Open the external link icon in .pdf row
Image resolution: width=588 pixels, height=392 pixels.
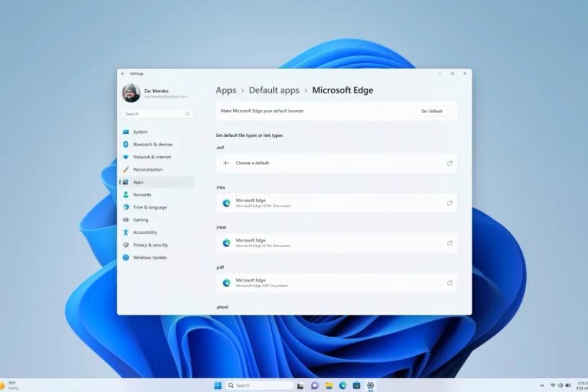click(450, 283)
